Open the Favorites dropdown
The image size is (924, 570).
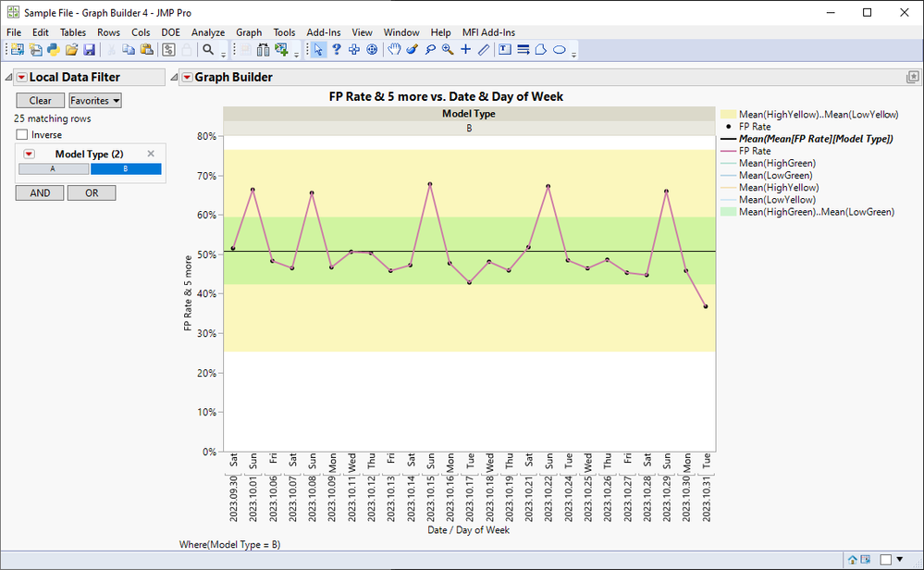click(95, 101)
